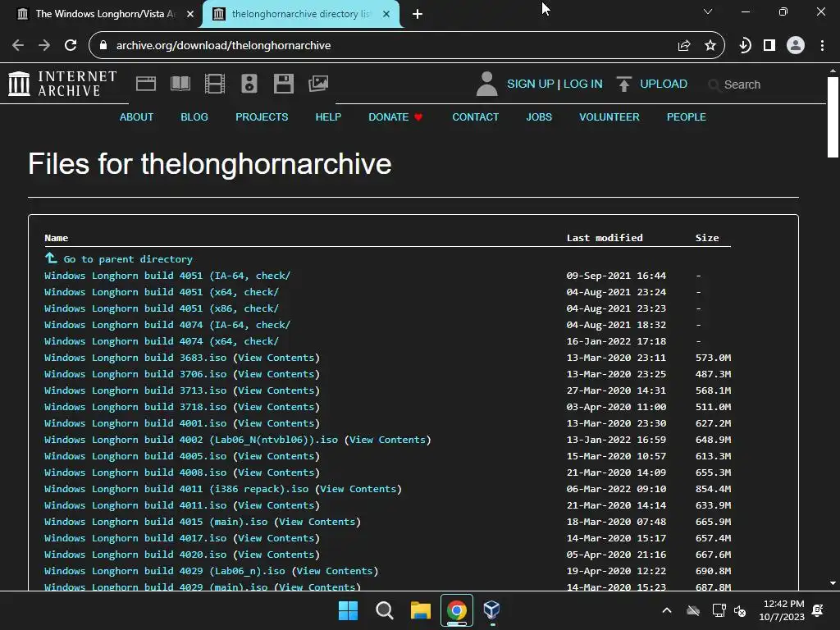Viewport: 840px width, 630px height.
Task: Open taskbar Search
Action: tap(384, 610)
